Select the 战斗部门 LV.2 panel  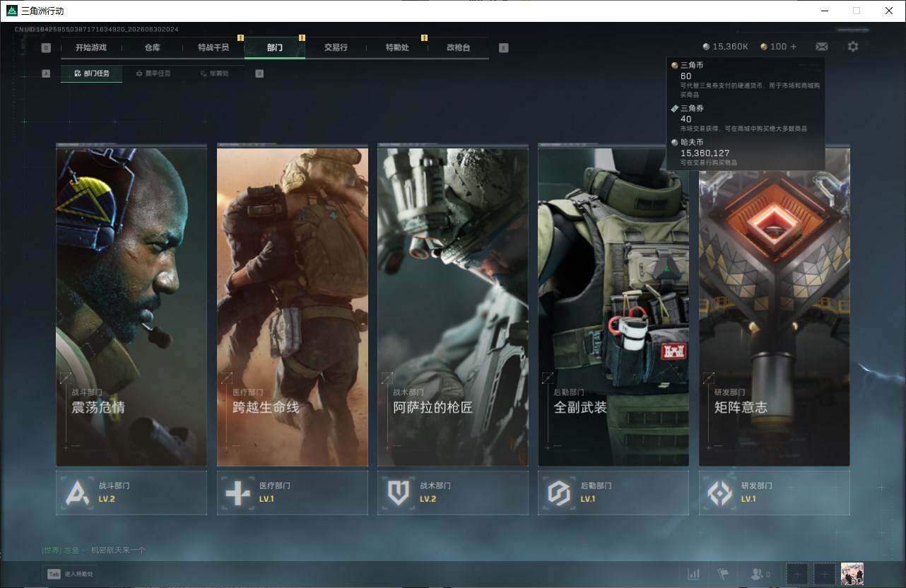(x=131, y=493)
